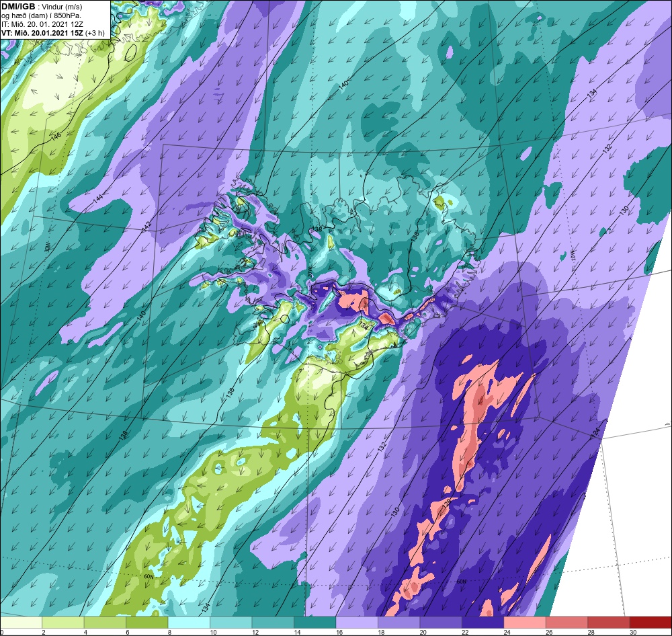
Task: Click the legend tick label '4'
Action: point(85,632)
